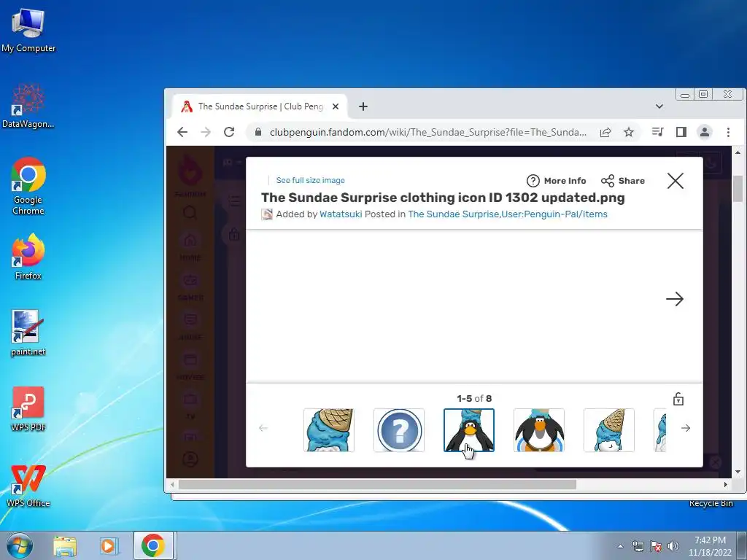Close The Sundae Surprise tab
This screenshot has width=747, height=560.
pyautogui.click(x=336, y=106)
